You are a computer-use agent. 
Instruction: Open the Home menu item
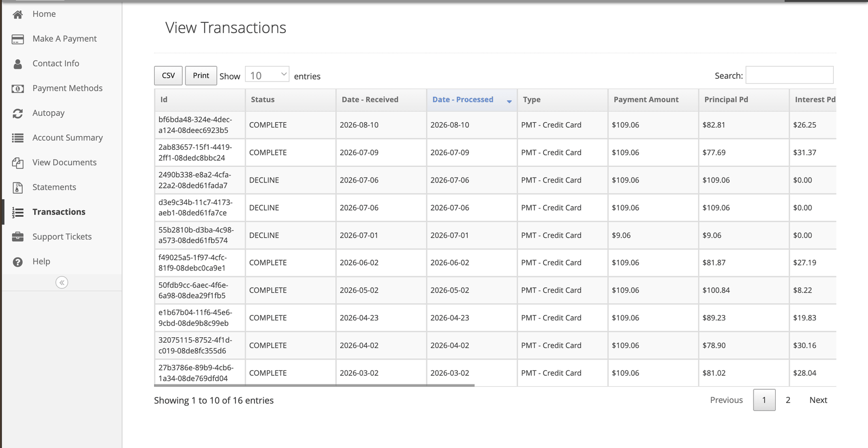44,14
